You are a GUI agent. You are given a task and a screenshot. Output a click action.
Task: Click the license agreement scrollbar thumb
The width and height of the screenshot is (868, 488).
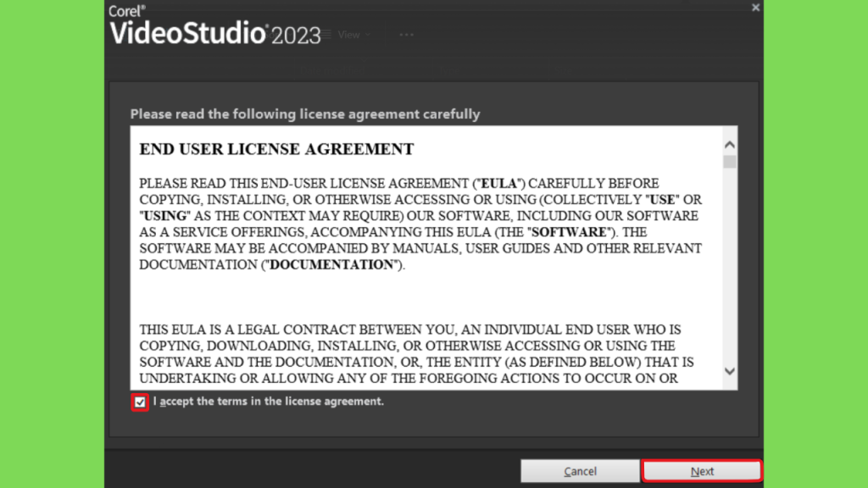pos(730,162)
